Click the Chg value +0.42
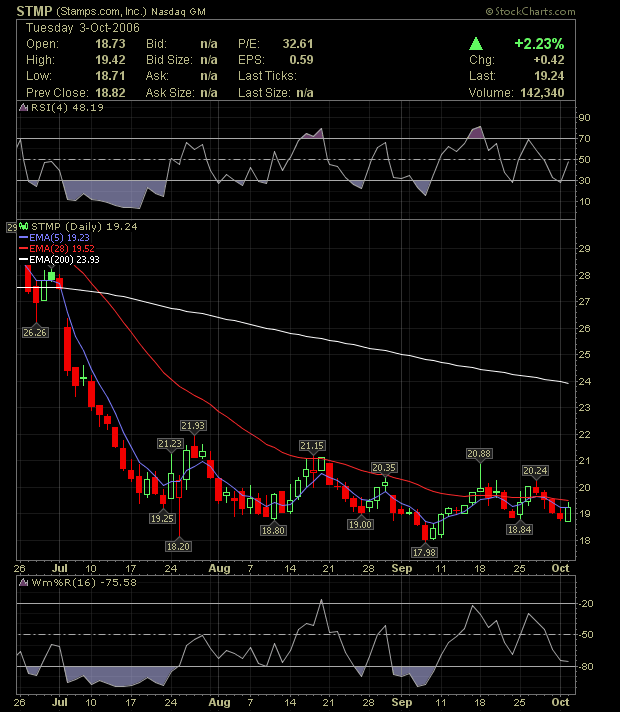Viewport: 620px width, 712px height. [549, 60]
